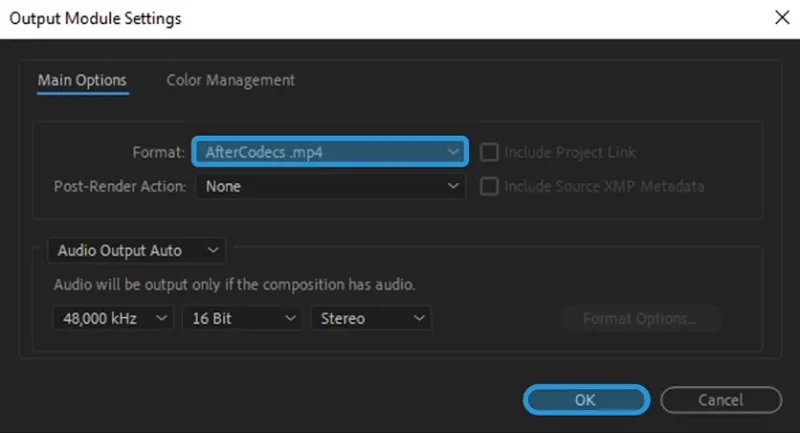Viewport: 800px width, 433px height.
Task: Click the arrow beside Post-Render Action None
Action: (453, 186)
